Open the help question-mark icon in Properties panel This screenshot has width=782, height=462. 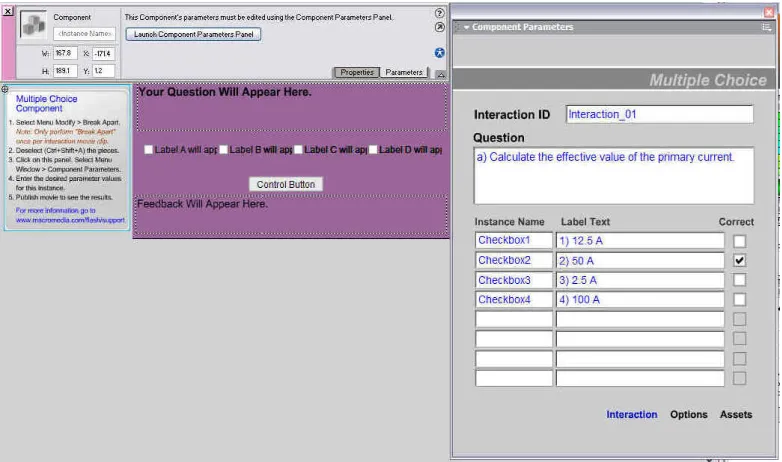pyautogui.click(x=439, y=13)
